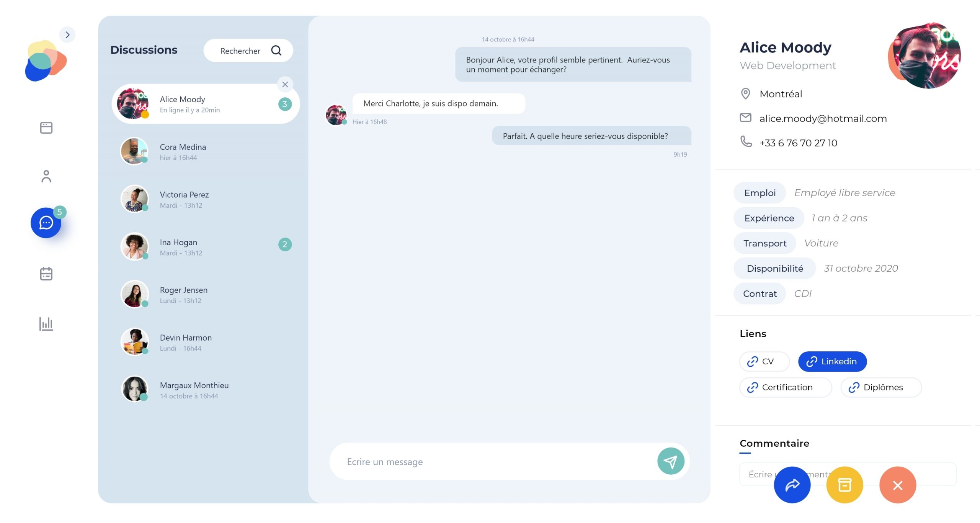Viewport: 980px width, 523px height.
Task: Open the Linkedin link
Action: [x=832, y=361]
